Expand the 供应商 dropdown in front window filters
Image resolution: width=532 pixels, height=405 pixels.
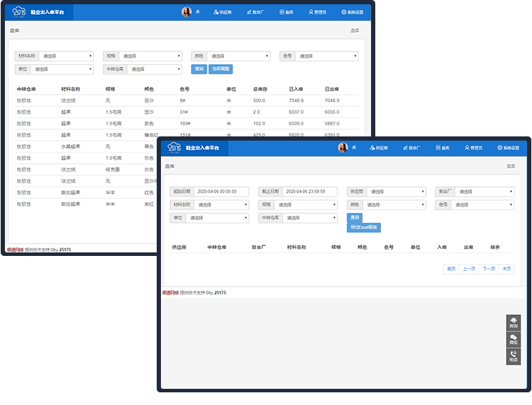[396, 191]
